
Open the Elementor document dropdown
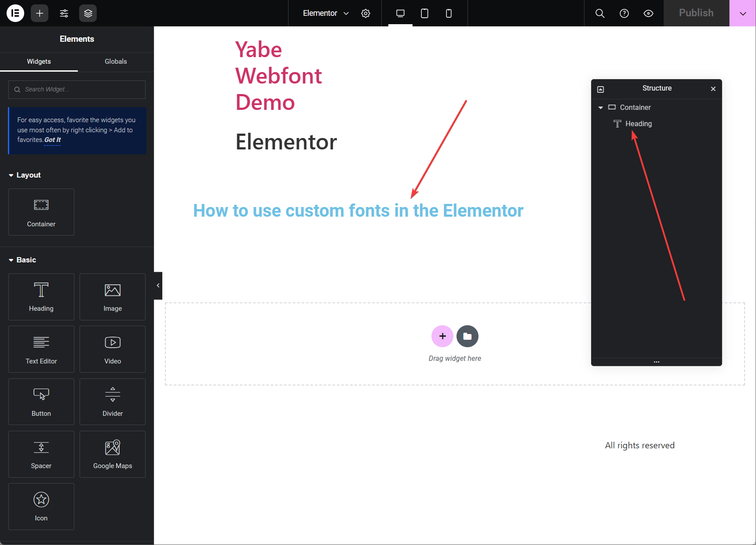[x=326, y=13]
